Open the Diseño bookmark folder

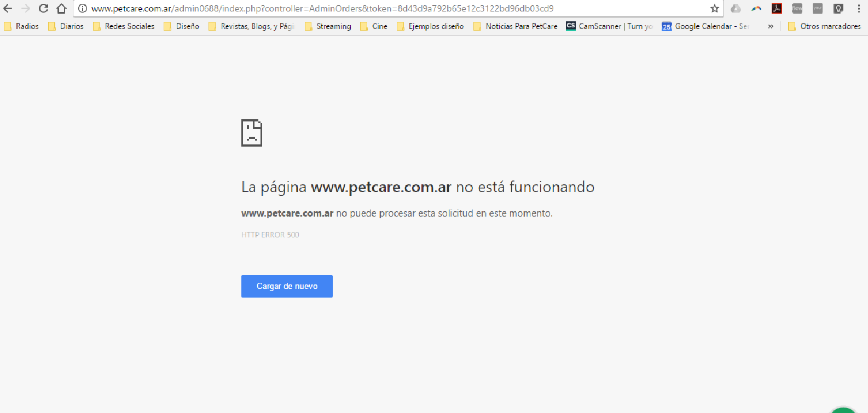182,26
